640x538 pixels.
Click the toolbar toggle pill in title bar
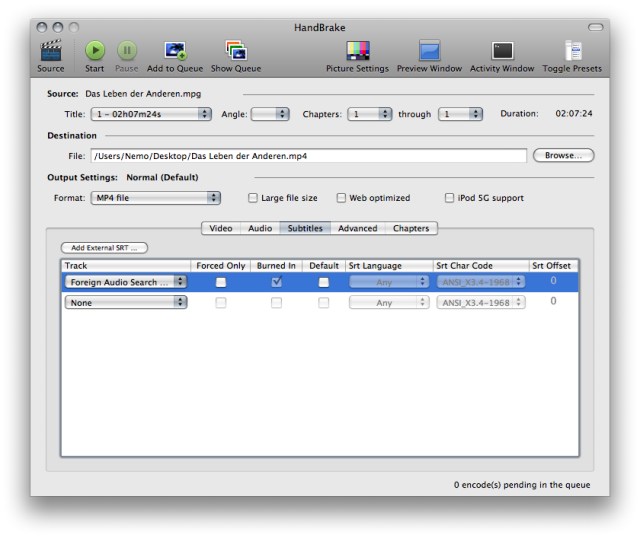[596, 27]
